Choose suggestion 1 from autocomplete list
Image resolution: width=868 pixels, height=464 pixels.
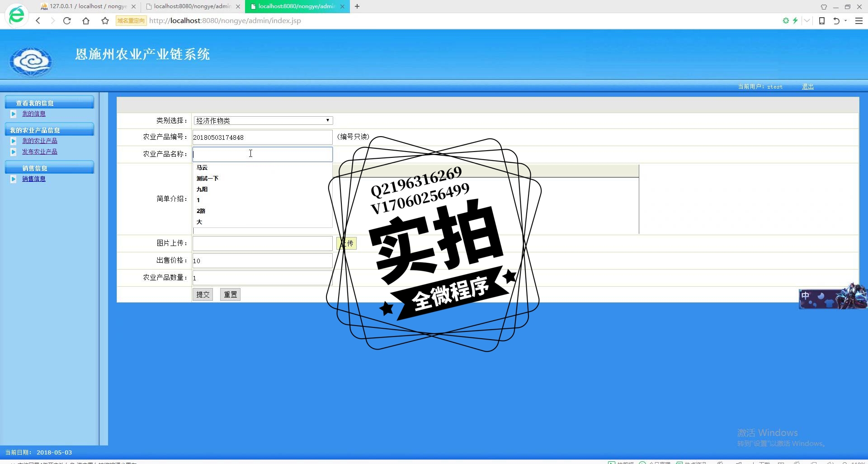tap(262, 200)
